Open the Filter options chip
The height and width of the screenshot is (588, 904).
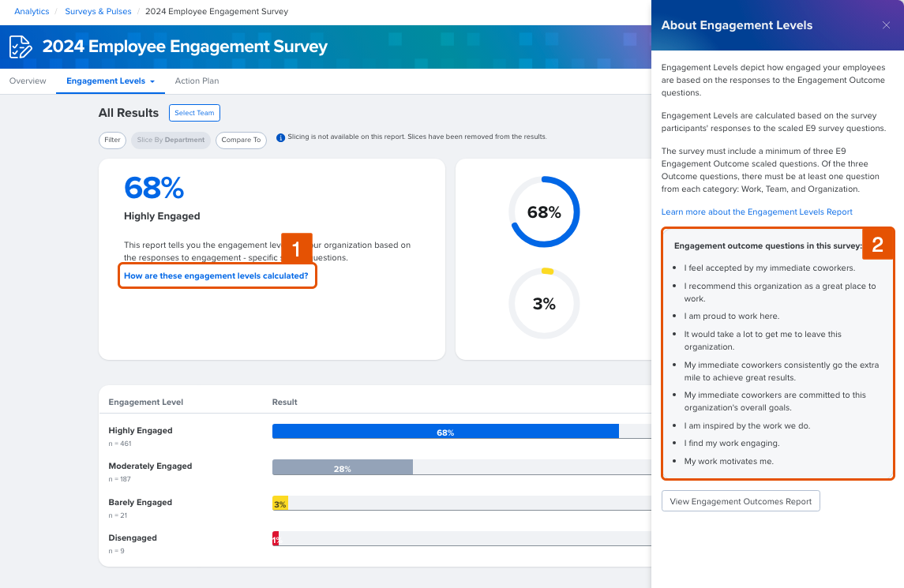[x=112, y=140]
